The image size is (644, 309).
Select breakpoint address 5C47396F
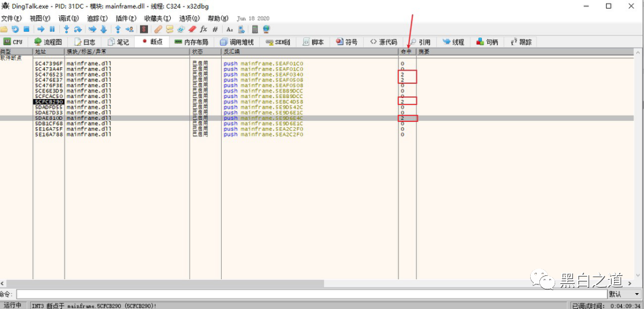coord(49,64)
